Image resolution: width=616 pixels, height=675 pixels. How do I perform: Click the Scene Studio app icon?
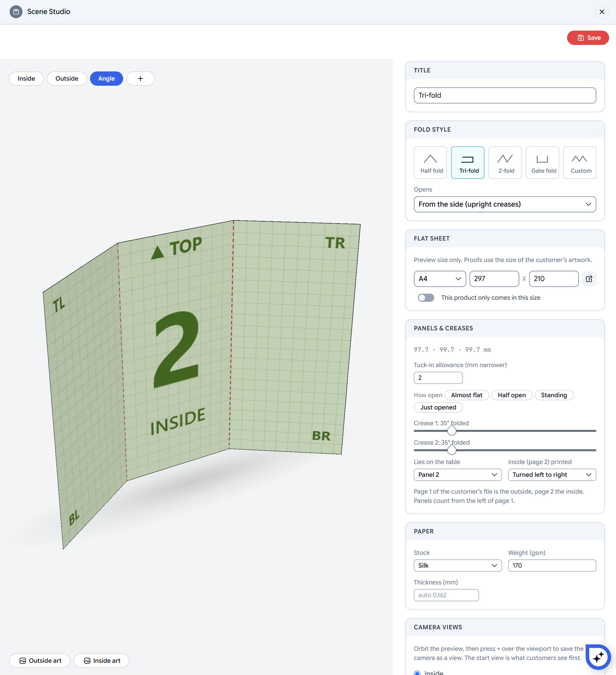coord(16,12)
